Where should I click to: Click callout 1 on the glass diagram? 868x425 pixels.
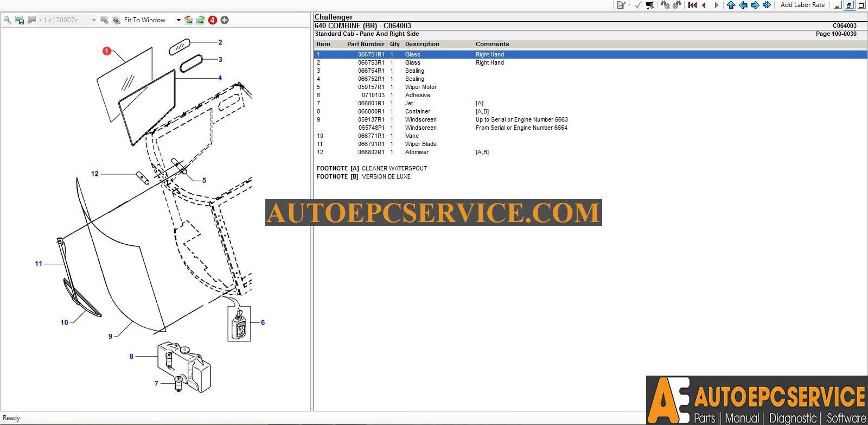(107, 51)
